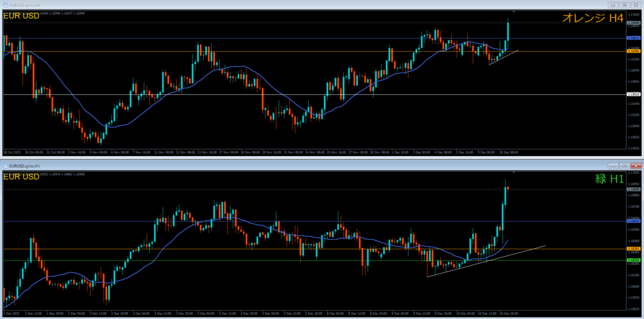Maximize the EURUSD H1 chart window
Viewport: 644px width, 319px height.
point(625,165)
